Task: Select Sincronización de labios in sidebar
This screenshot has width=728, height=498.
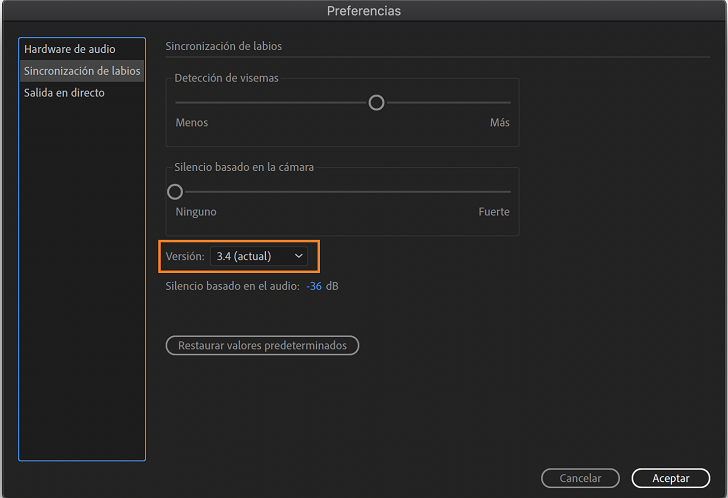Action: point(82,71)
